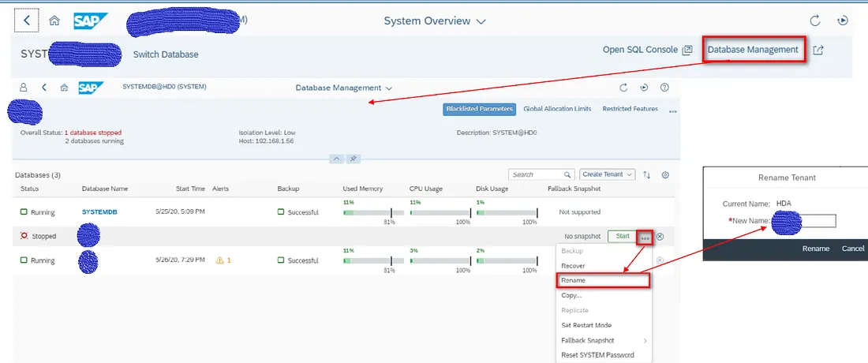Click the user profile icon in Database Management header

(23, 88)
